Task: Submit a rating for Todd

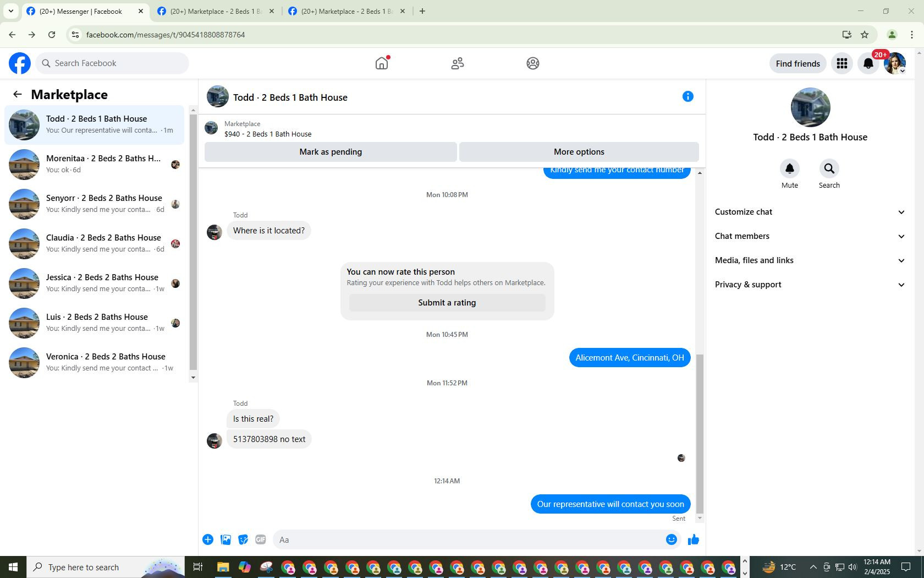Action: point(447,303)
